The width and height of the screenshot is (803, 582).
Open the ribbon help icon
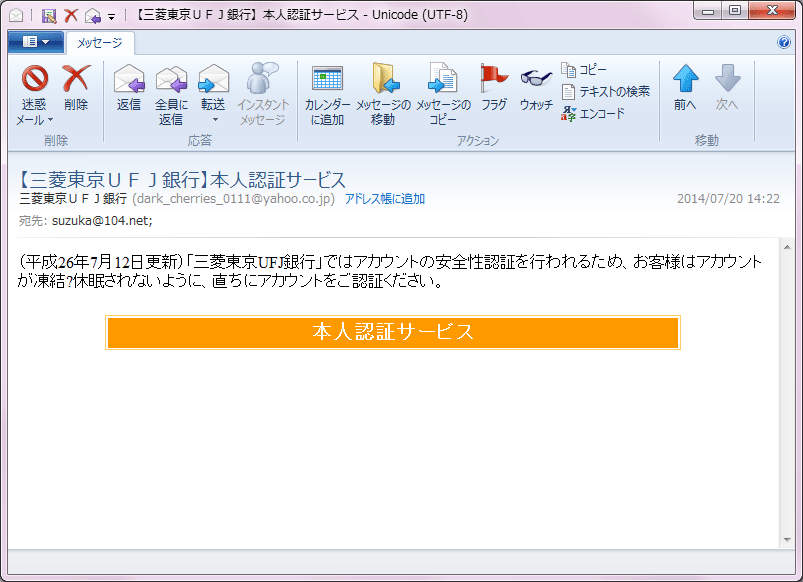coord(784,42)
